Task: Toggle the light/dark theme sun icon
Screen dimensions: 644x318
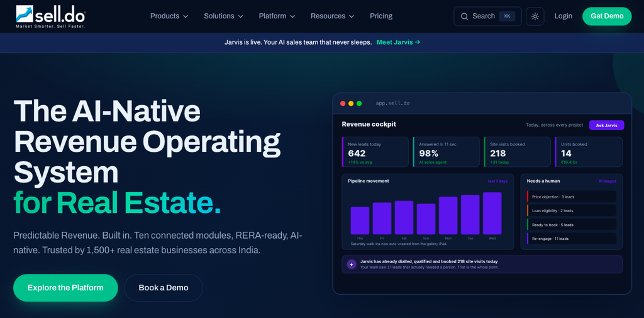Action: [x=535, y=16]
